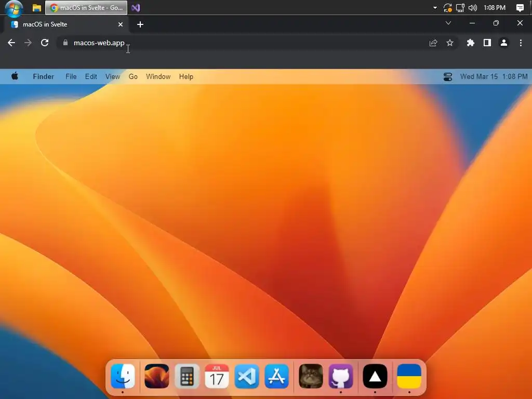
Task: Open the Go menu
Action: click(x=133, y=77)
